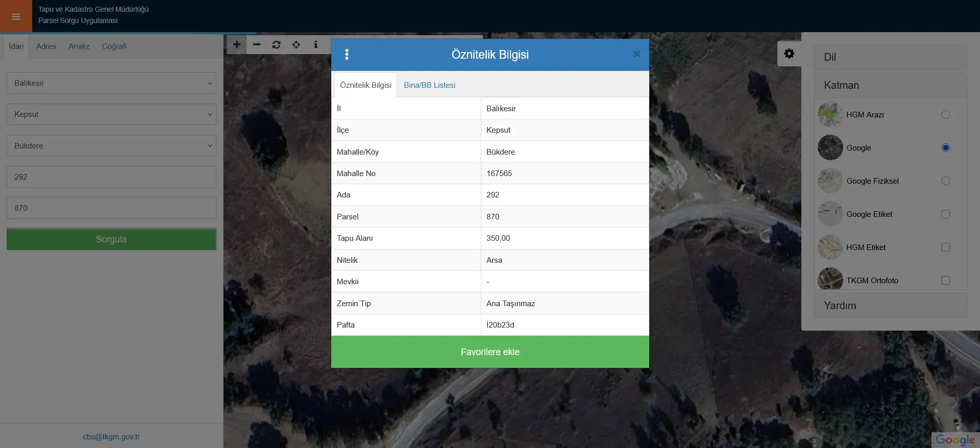Activate the locate crosshair tool
This screenshot has width=980, height=448.
pyautogui.click(x=296, y=45)
